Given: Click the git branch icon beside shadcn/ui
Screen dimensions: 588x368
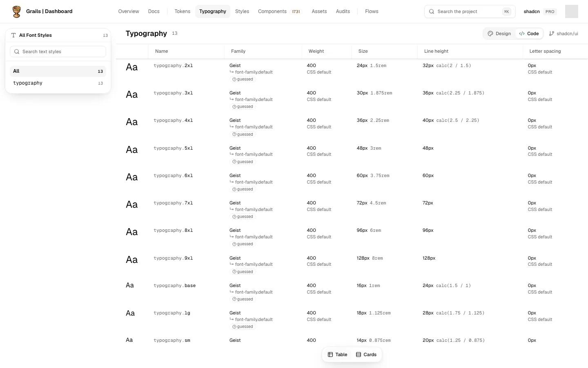Looking at the screenshot, I should (x=552, y=34).
